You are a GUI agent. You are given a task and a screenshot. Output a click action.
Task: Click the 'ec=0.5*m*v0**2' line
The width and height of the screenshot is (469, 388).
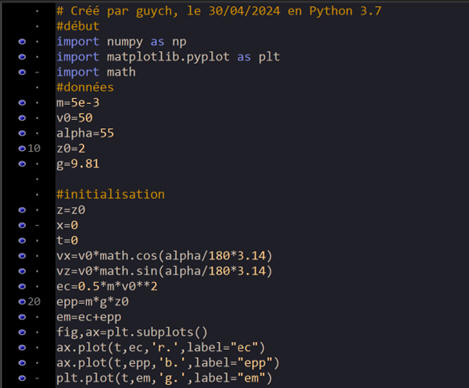coord(107,286)
